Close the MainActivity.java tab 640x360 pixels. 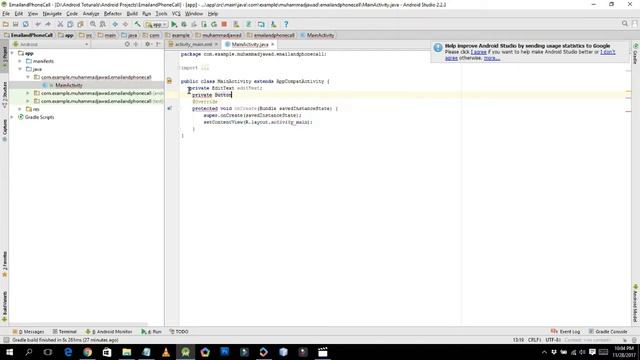[273, 44]
